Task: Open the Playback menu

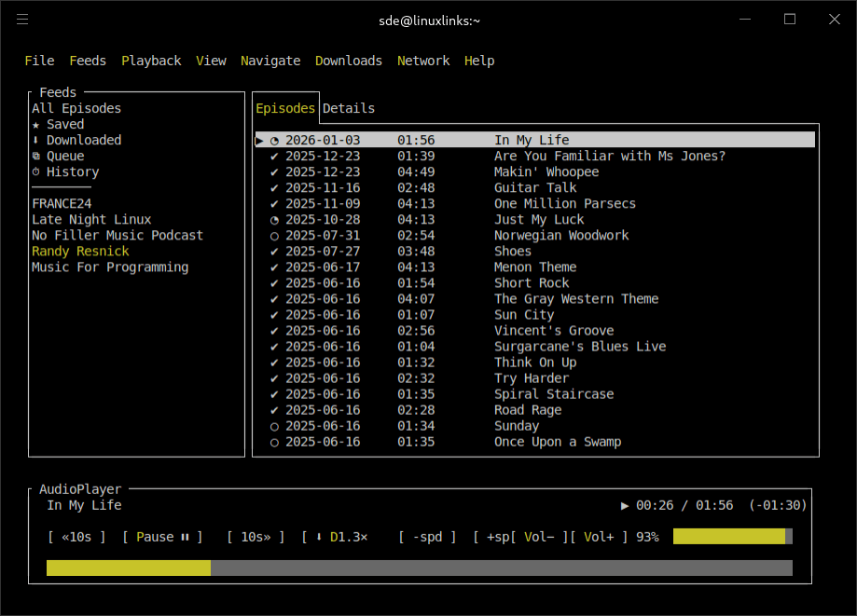Action: 151,61
